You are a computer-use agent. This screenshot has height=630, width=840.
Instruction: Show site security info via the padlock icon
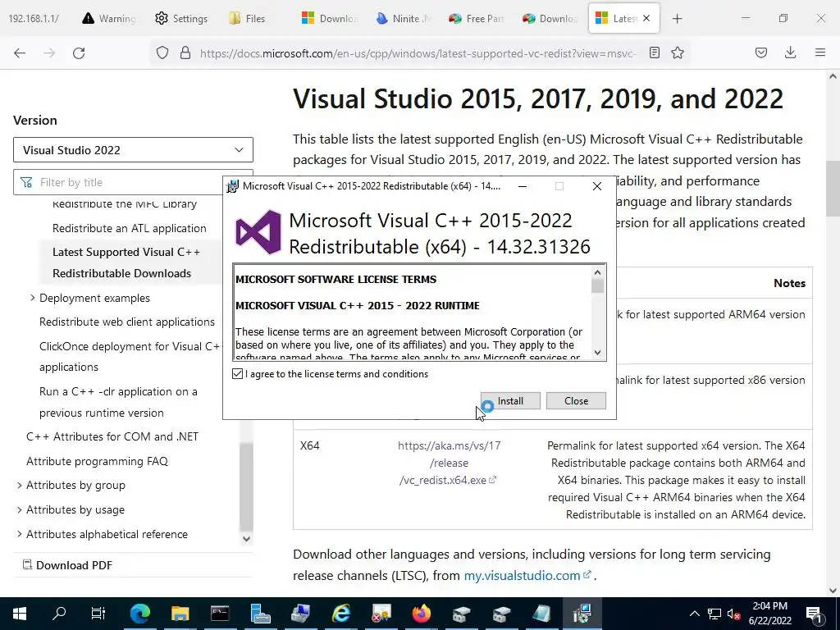[185, 53]
